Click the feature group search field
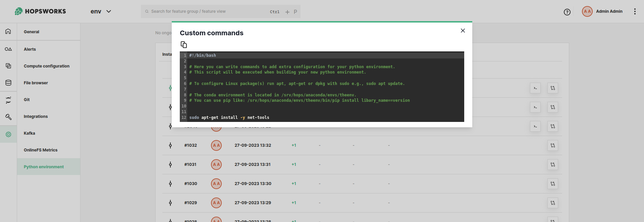The width and height of the screenshot is (644, 222). (x=208, y=11)
